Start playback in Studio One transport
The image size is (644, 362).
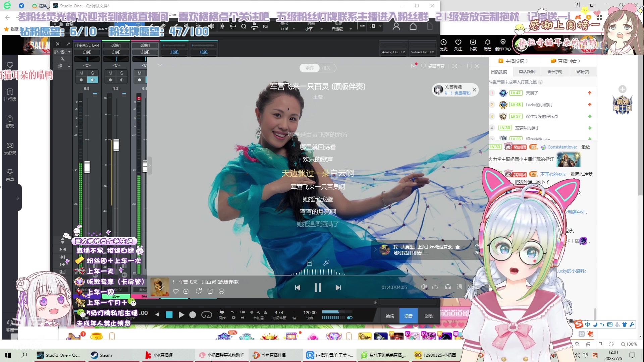[x=181, y=315]
